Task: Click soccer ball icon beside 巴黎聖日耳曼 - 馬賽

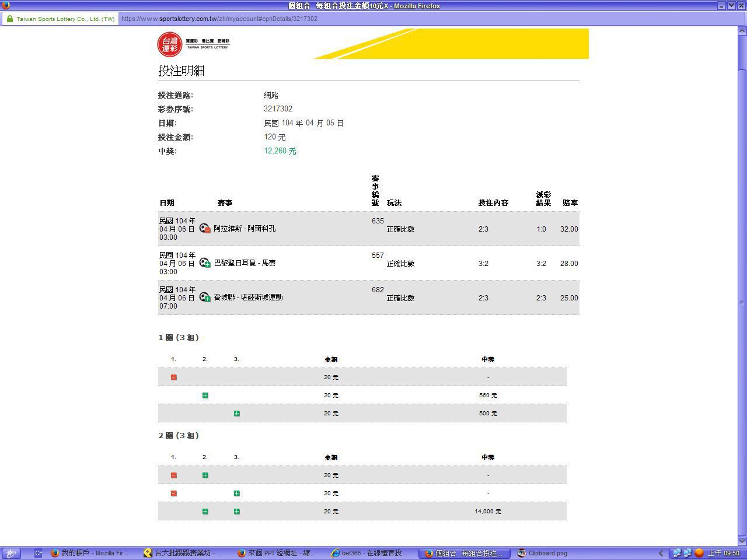Action: [x=204, y=263]
